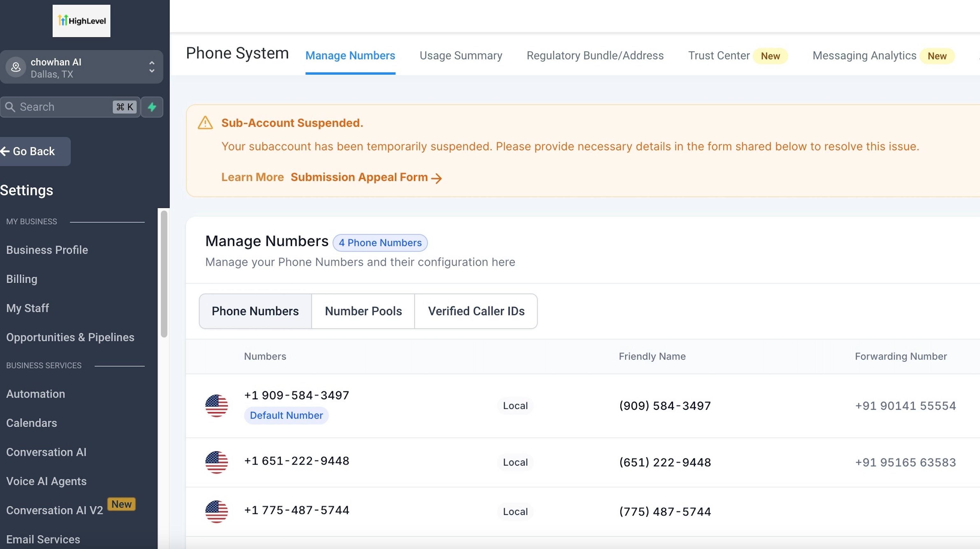Screen dimensions: 980x549
Task: Click the magnifier icon in search box
Action: (10, 107)
